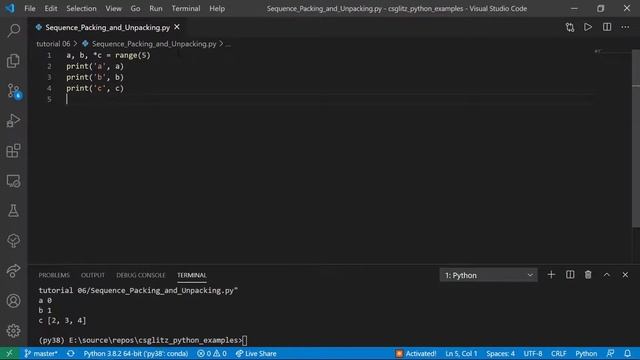The height and width of the screenshot is (360, 640).
Task: Switch to the DEBUG CONSOLE tab
Action: click(x=141, y=275)
